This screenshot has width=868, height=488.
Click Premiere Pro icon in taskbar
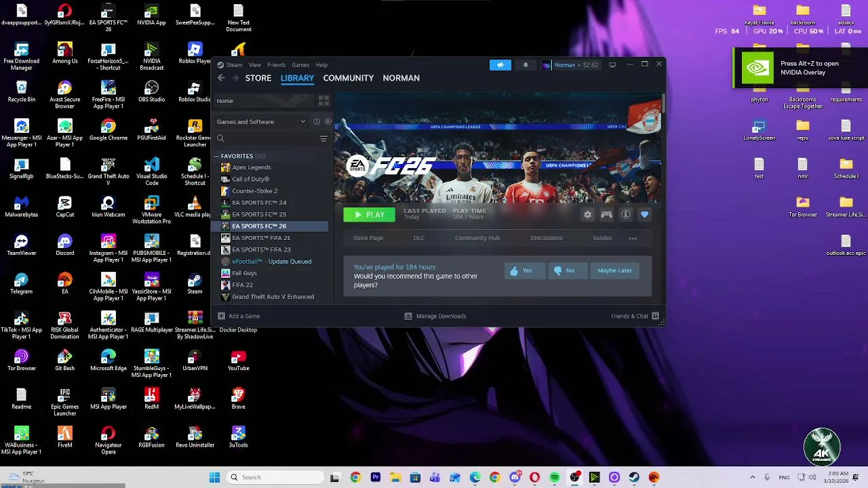[376, 478]
